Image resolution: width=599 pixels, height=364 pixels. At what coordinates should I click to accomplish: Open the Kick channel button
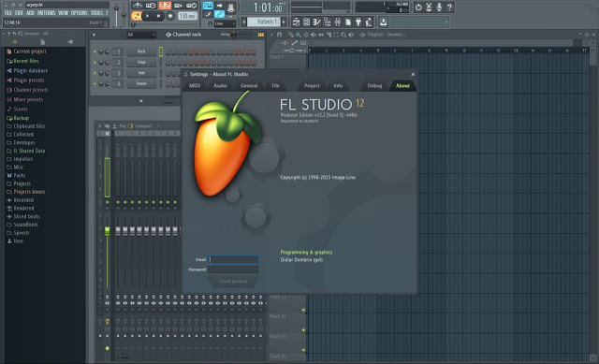[x=141, y=51]
